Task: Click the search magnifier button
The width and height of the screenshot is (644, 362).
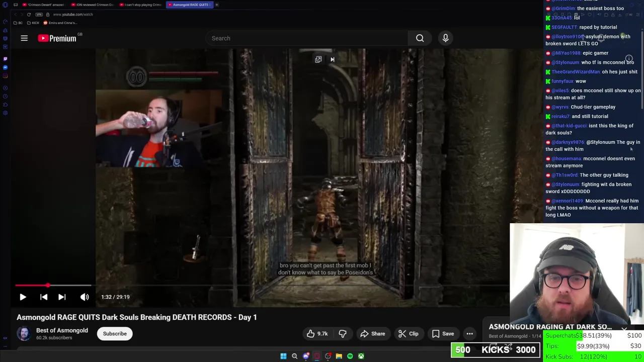Action: tap(420, 38)
